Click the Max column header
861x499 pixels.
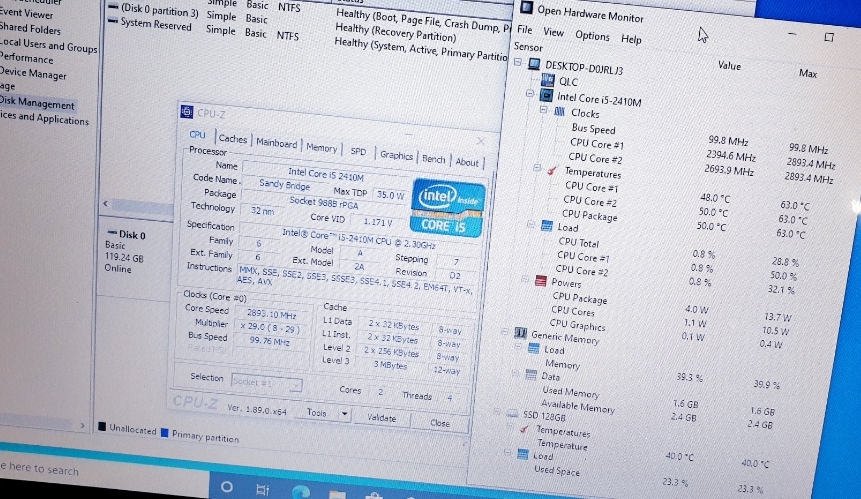pos(808,73)
